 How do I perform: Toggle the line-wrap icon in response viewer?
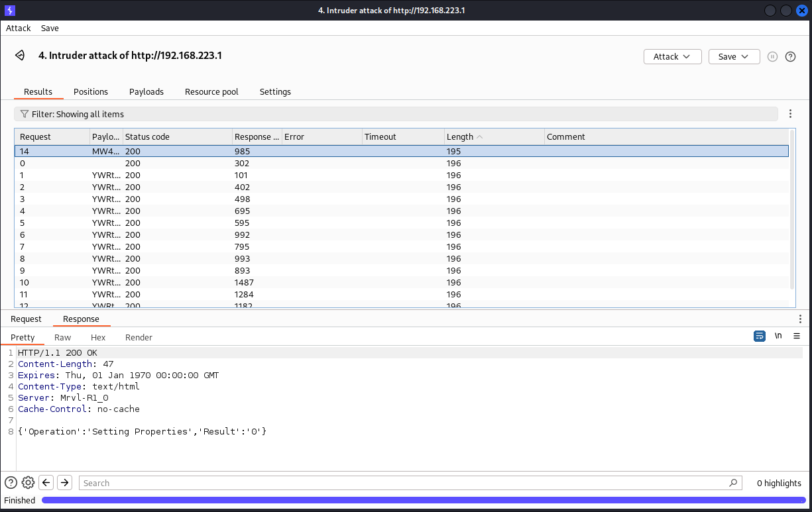760,336
